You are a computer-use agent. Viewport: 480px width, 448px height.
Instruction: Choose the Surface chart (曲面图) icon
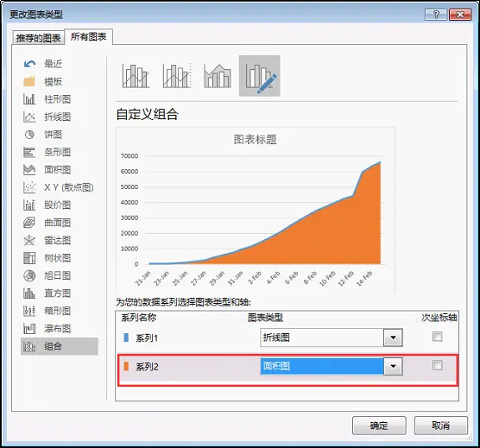(29, 223)
